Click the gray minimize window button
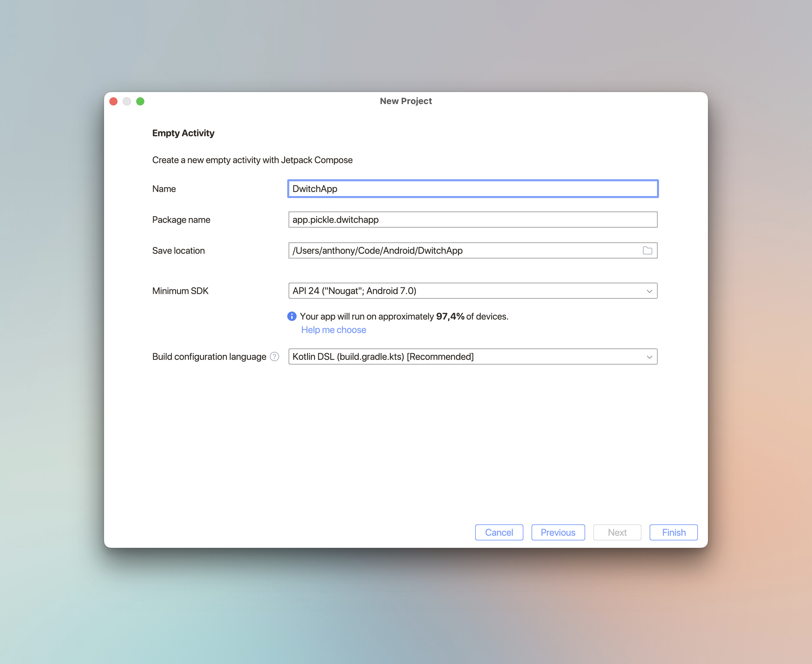Viewport: 812px width, 664px height. pyautogui.click(x=127, y=101)
